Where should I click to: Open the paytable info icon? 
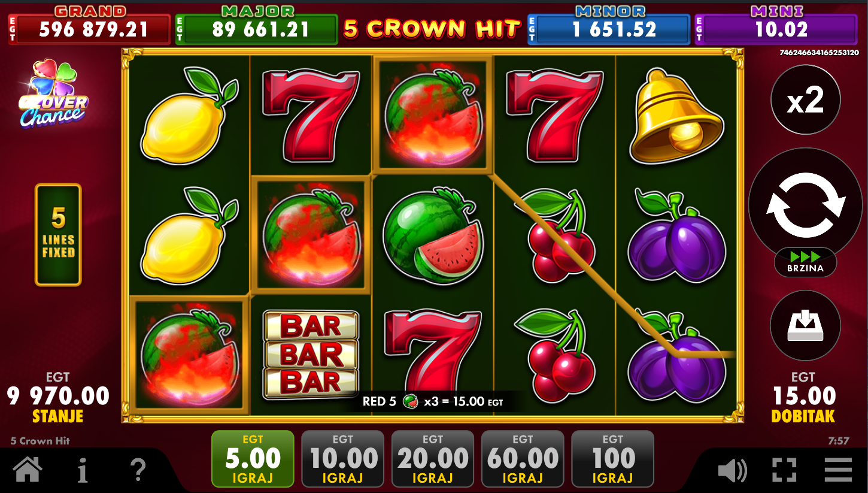click(x=83, y=470)
